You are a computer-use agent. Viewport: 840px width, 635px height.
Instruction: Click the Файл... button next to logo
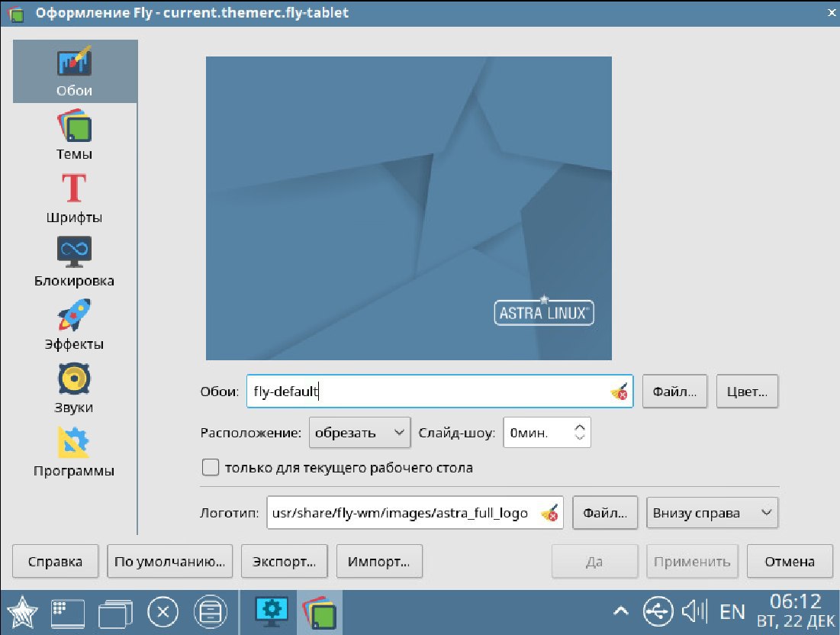[x=605, y=513]
